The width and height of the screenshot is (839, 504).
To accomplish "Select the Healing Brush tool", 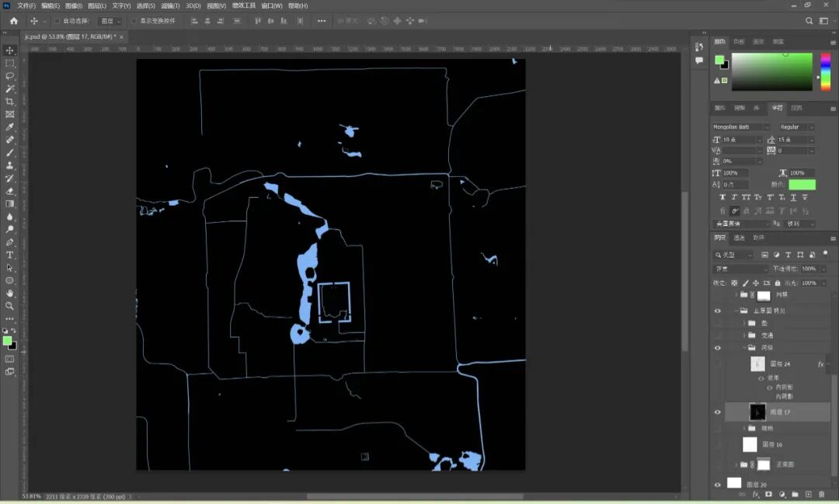I will pos(9,141).
